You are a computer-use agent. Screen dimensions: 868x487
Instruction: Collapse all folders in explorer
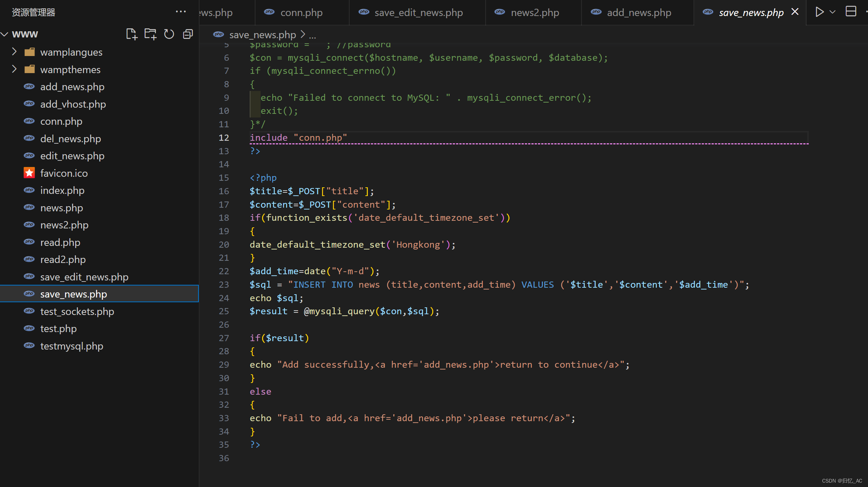coord(188,34)
